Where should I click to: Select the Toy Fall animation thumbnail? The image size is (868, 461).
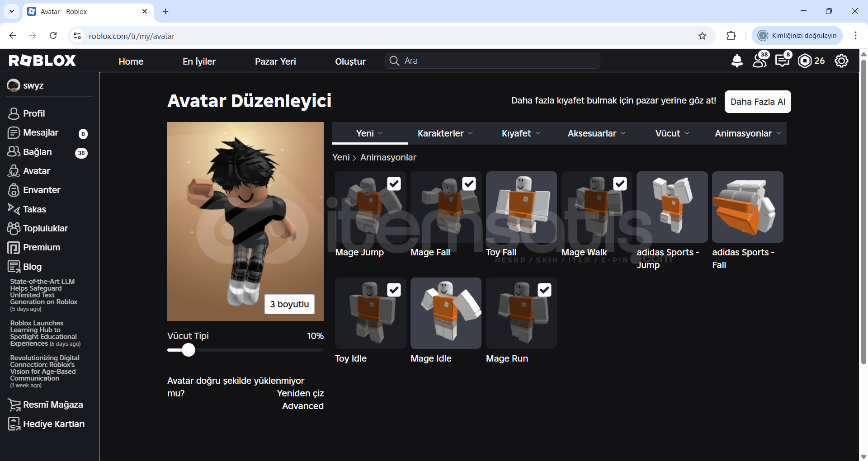(x=521, y=207)
